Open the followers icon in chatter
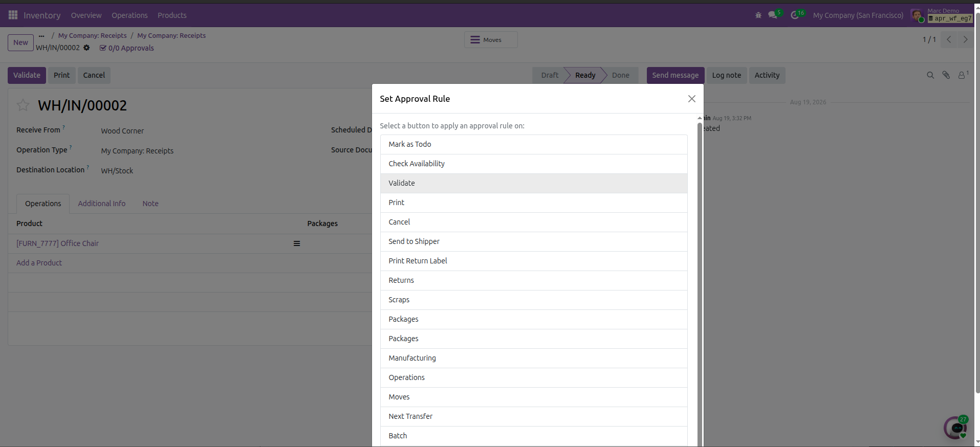The height and width of the screenshot is (447, 980). (x=962, y=75)
